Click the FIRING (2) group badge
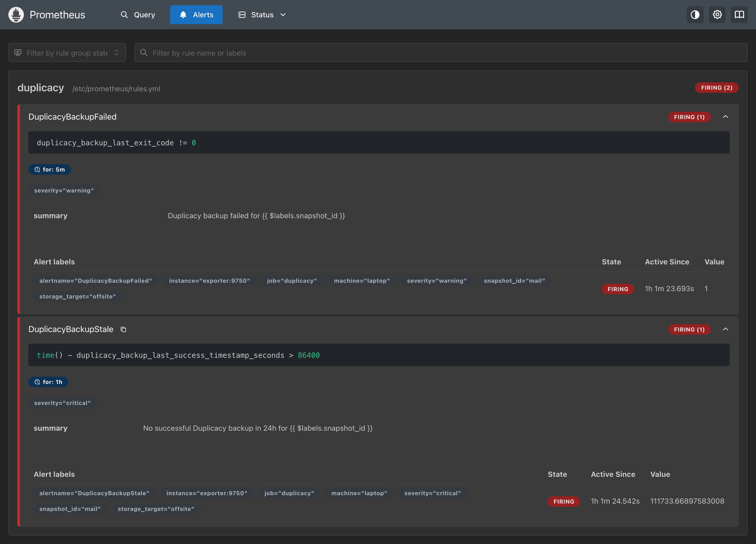The width and height of the screenshot is (756, 544). [717, 88]
